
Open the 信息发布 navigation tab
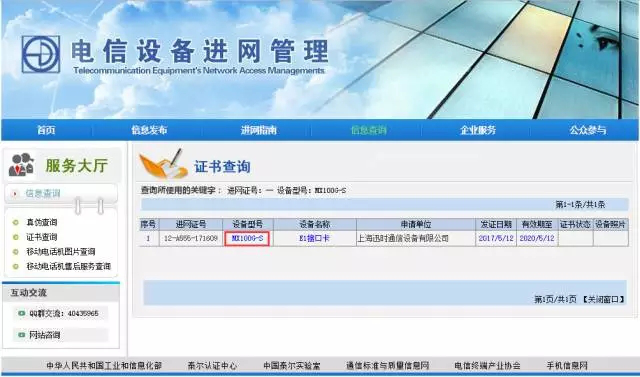149,130
